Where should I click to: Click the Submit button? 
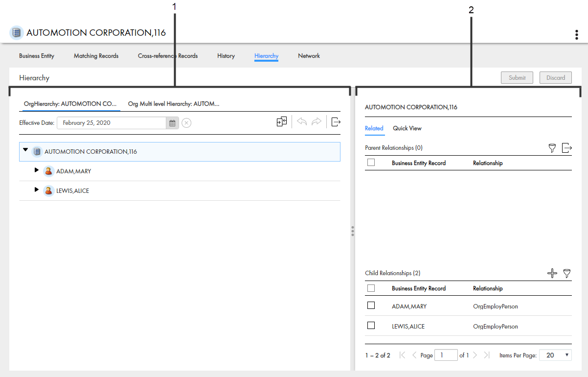[x=517, y=77]
